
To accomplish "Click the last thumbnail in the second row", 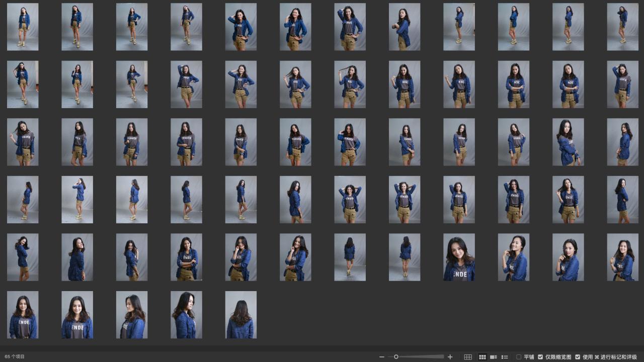I will (x=622, y=84).
